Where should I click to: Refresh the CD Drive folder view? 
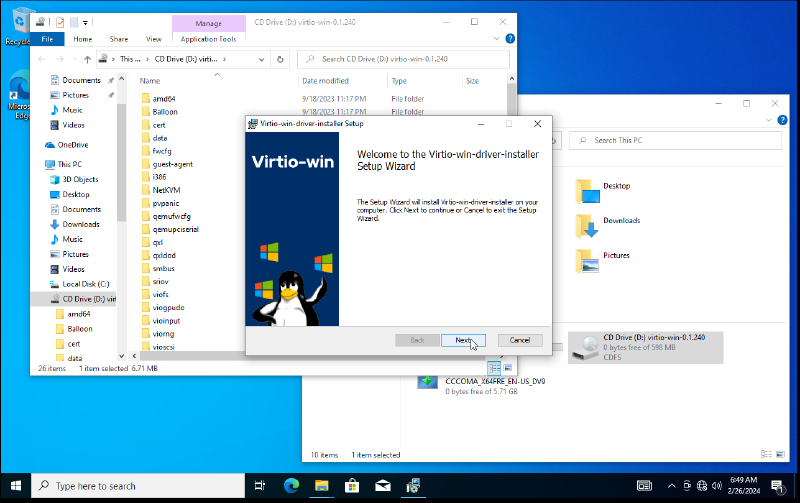tap(280, 59)
